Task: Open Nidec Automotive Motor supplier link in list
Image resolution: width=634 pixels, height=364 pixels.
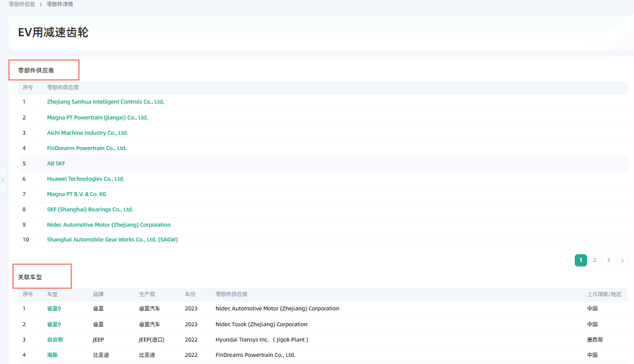Action: point(109,225)
